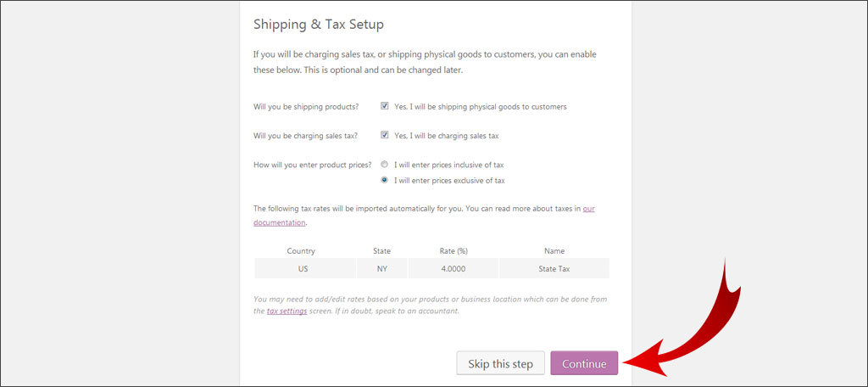Enable the shipping physical goods checkbox
This screenshot has height=387, width=868.
click(x=385, y=107)
